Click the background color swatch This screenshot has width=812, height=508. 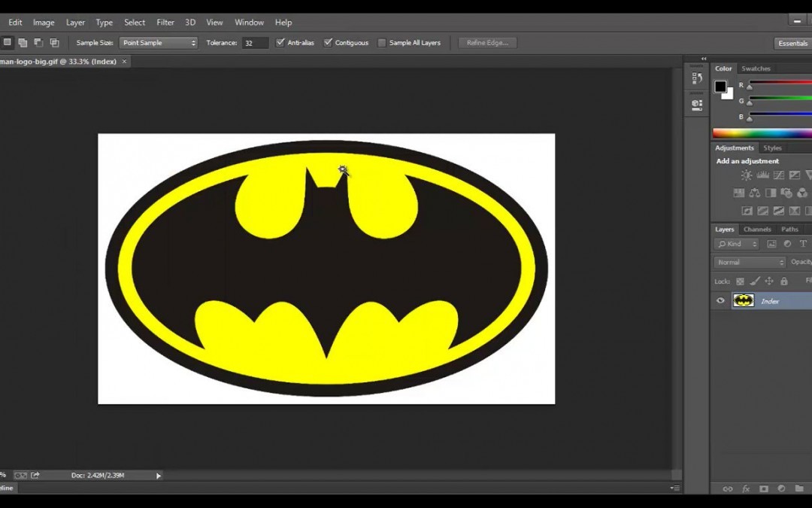point(729,95)
